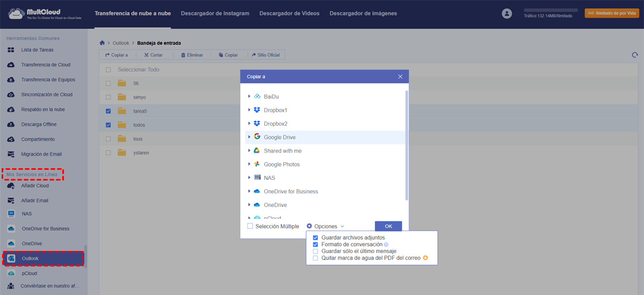
Task: Click the OneDrive for Business sidebar icon
Action: coord(11,228)
